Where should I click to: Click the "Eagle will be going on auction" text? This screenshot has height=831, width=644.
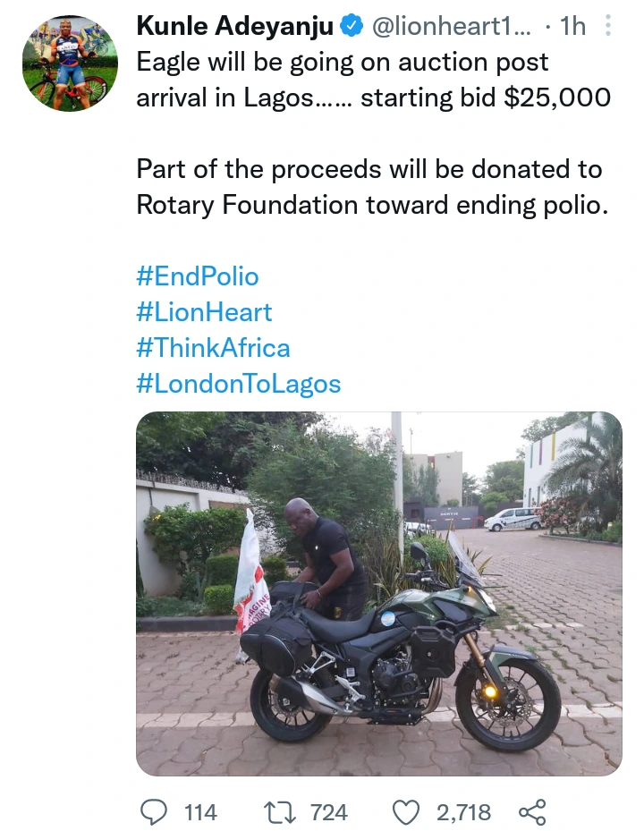point(343,63)
